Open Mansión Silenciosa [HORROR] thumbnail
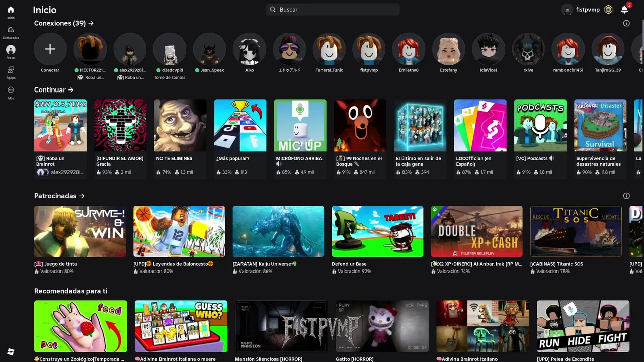 point(282,326)
